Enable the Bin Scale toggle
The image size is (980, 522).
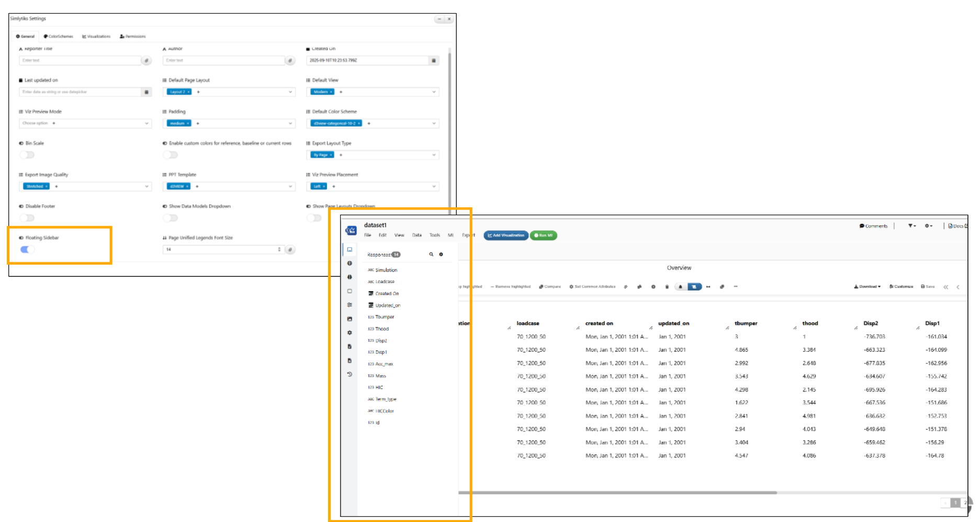(27, 155)
